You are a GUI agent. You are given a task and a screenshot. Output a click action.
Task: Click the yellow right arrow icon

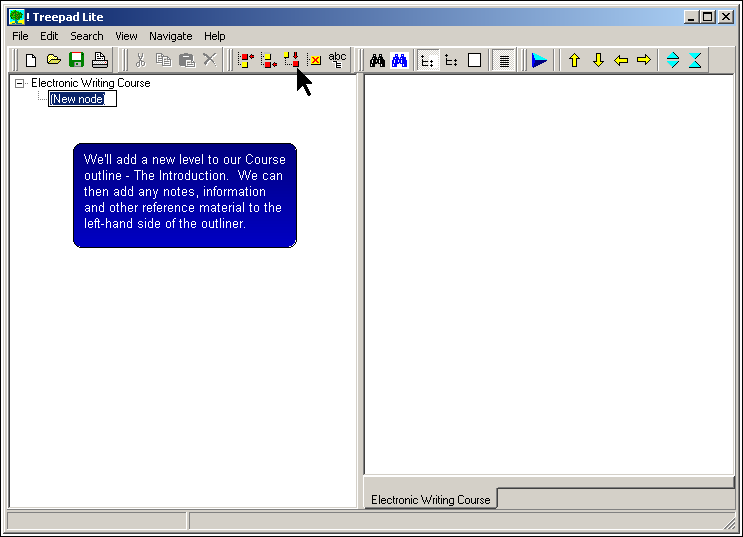pos(644,60)
